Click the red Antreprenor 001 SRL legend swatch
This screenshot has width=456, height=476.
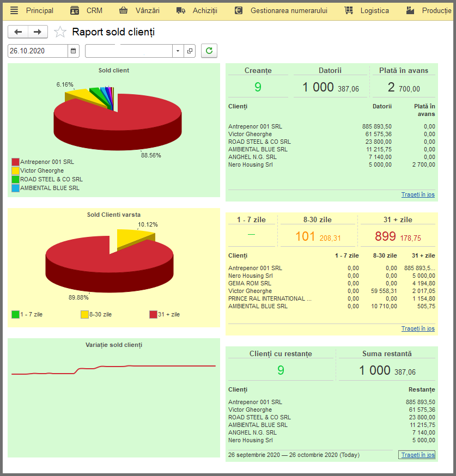pos(15,162)
